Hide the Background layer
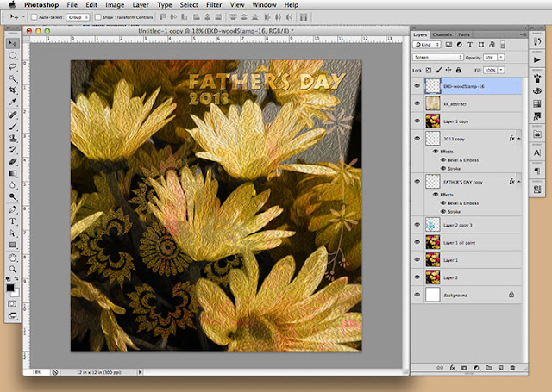552x392 pixels. tap(418, 295)
